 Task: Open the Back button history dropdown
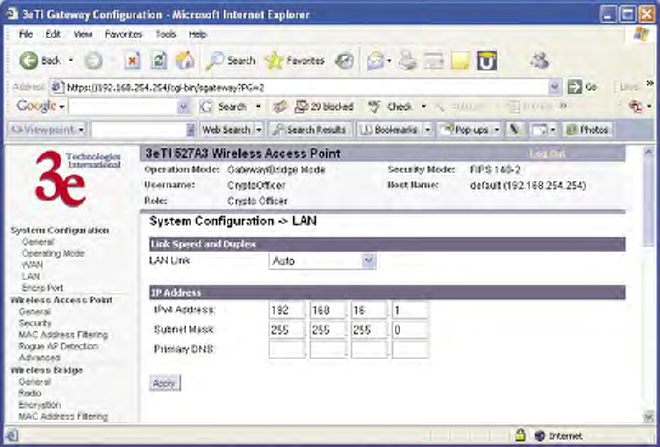71,61
